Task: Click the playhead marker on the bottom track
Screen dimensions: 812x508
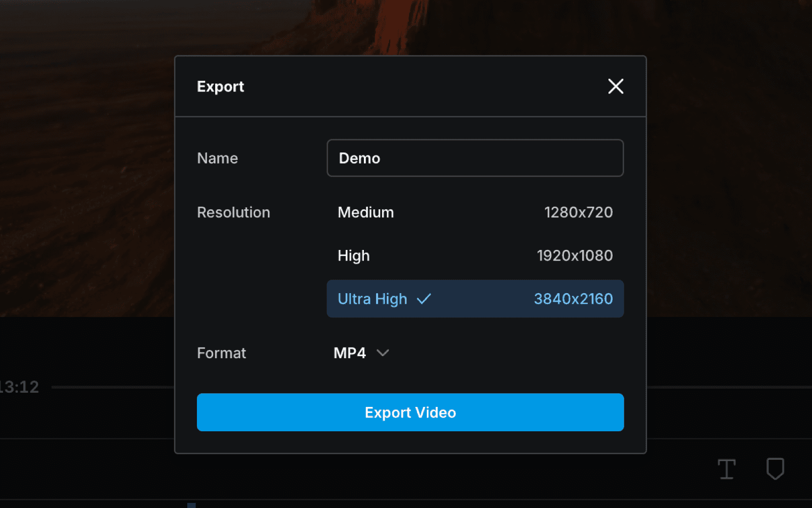Action: pyautogui.click(x=191, y=505)
